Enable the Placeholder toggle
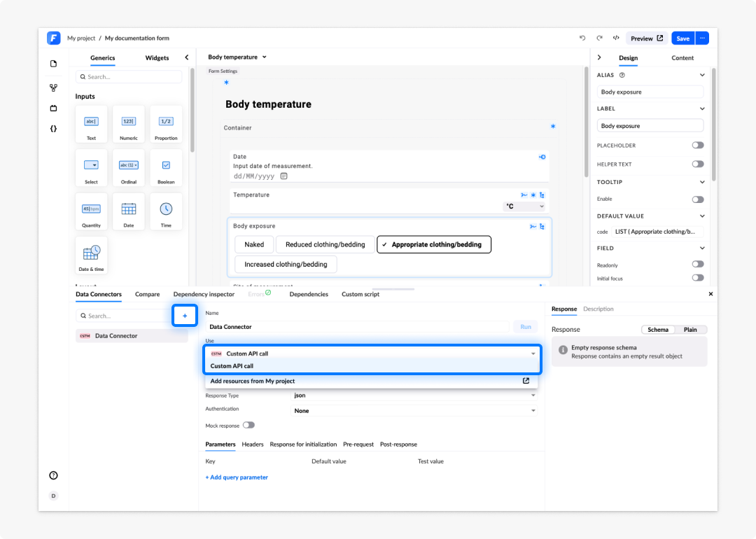The width and height of the screenshot is (756, 539). 698,145
